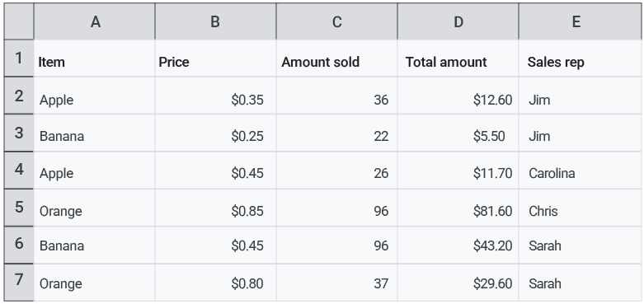
Task: Select column D header
Action: (458, 21)
